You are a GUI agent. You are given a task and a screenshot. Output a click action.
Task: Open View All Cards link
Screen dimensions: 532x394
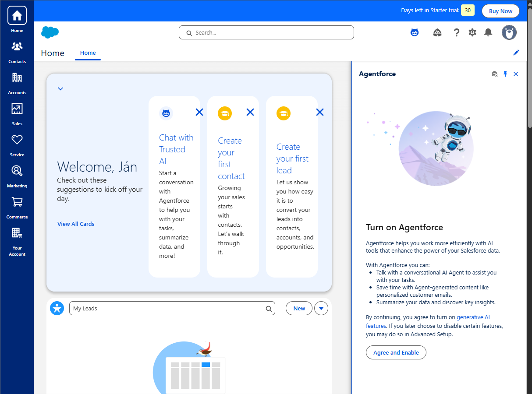pos(76,224)
